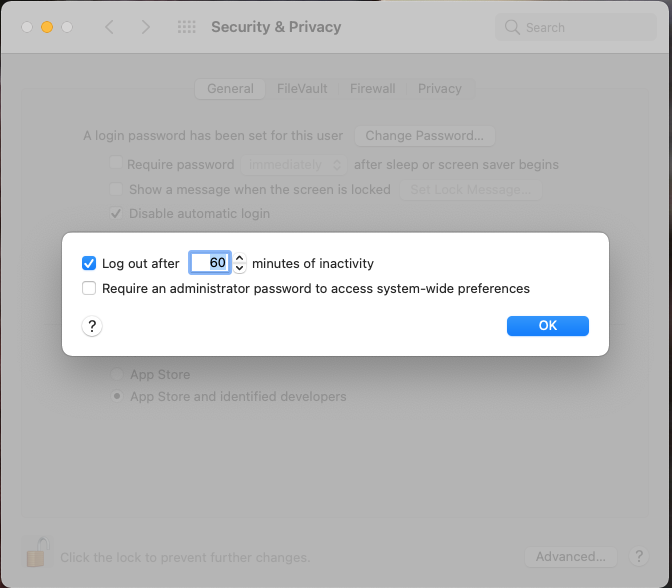672x588 pixels.
Task: Decrease the inactivity minutes with the stepper down arrow
Action: (239, 269)
